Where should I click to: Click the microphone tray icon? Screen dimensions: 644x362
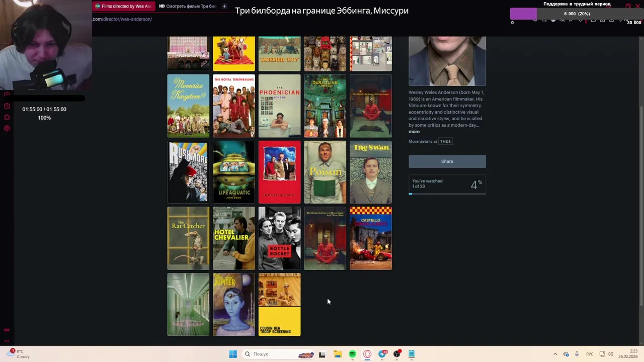[577, 354]
